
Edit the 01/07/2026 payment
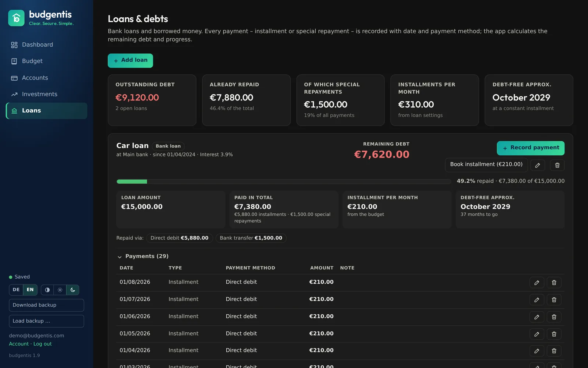click(537, 300)
